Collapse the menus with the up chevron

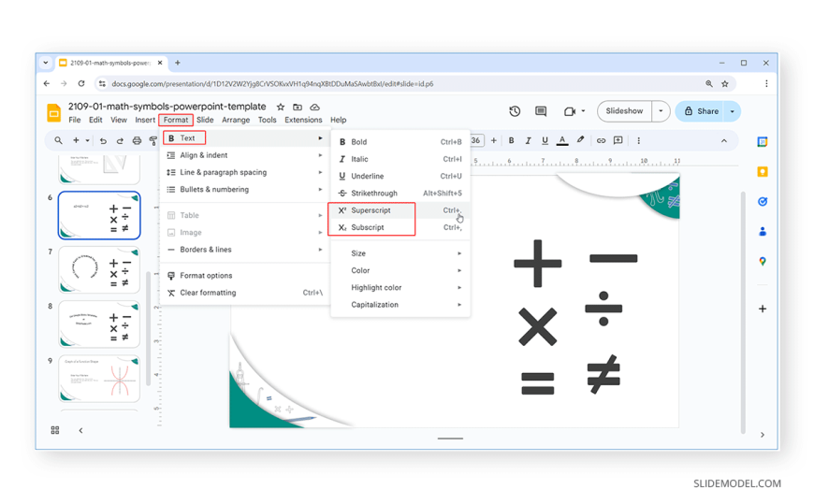click(x=723, y=140)
